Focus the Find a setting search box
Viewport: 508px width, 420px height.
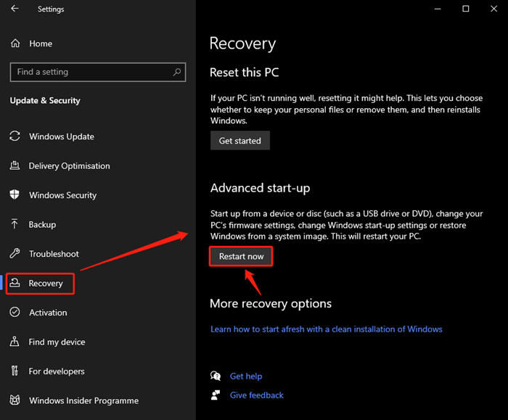tap(98, 72)
